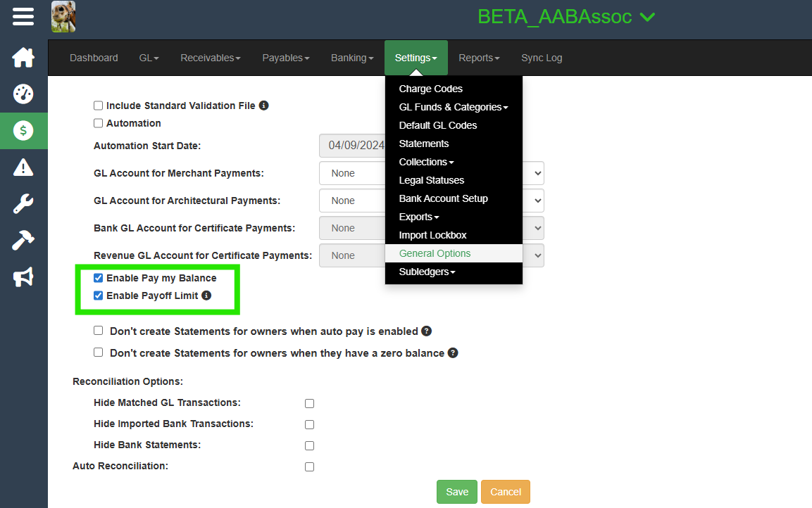
Task: Check the Auto Reconciliation checkbox
Action: click(x=309, y=467)
